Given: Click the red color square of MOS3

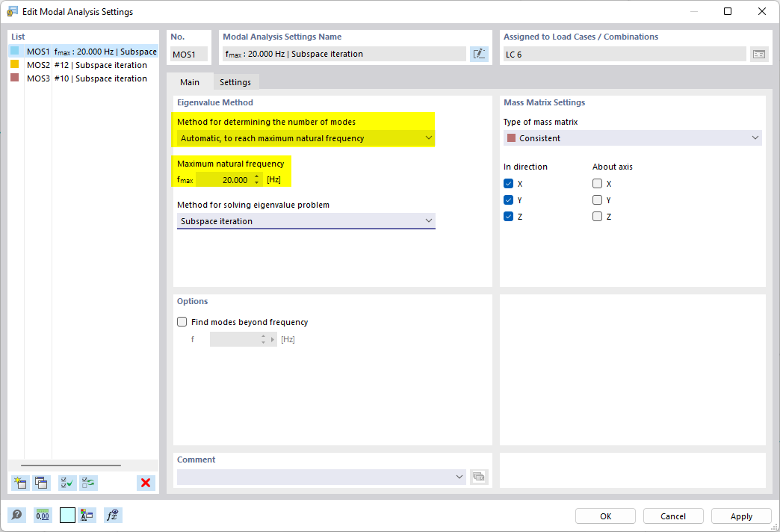Looking at the screenshot, I should point(14,78).
